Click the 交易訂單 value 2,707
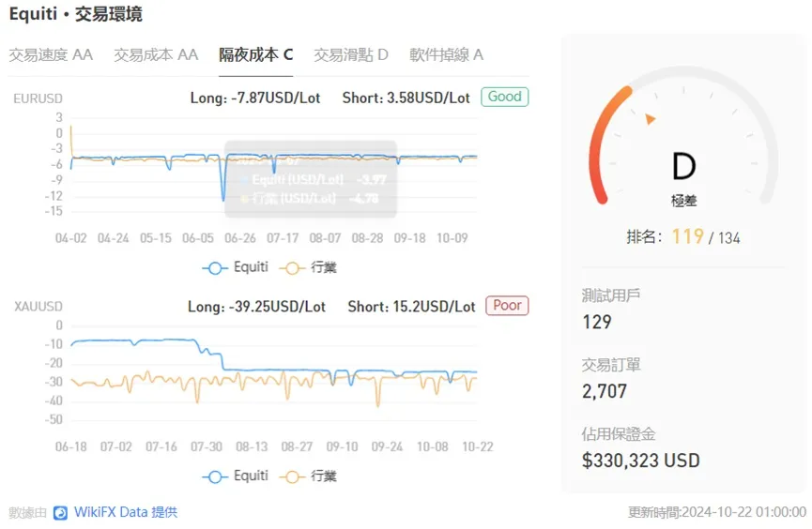The image size is (812, 529). pos(605,391)
